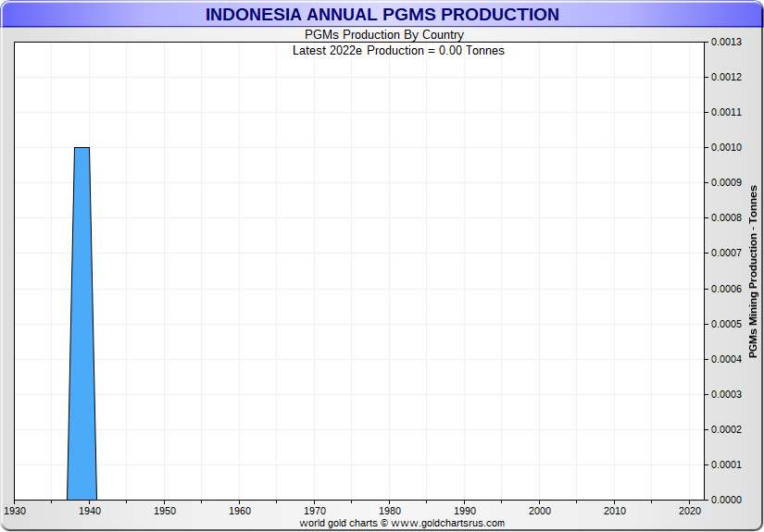764x532 pixels.
Task: Click the PGMs Mining Production vertical axis title
Action: click(x=753, y=271)
